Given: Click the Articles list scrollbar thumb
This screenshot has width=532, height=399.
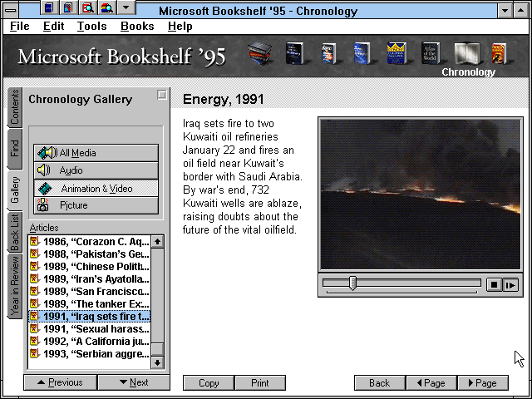Looking at the screenshot, I should click(157, 349).
